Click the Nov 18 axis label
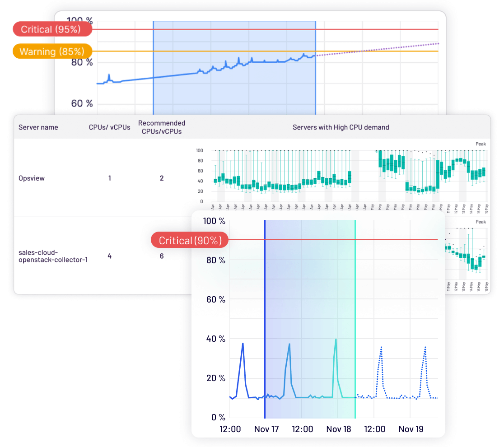Image resolution: width=504 pixels, height=447 pixels. pos(339,429)
